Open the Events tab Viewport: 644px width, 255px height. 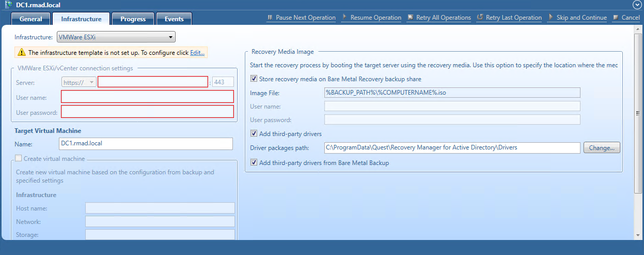coord(174,19)
